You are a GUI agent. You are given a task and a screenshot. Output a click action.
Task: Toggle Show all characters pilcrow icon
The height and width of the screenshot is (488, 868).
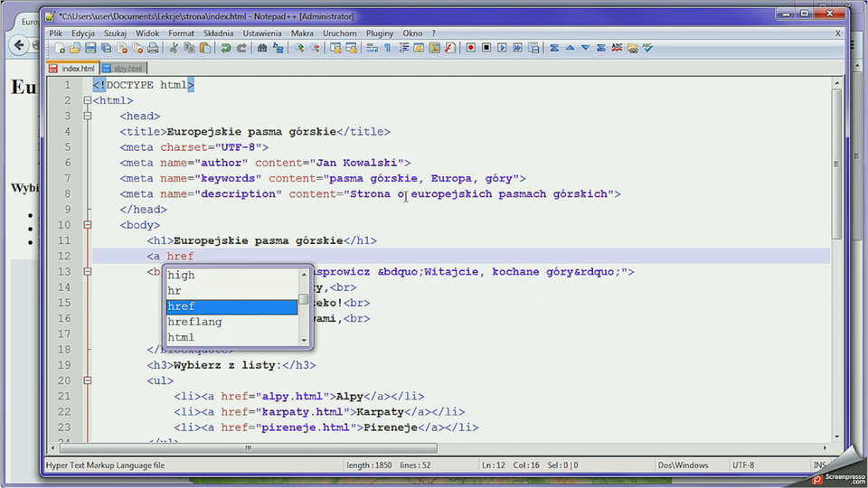[388, 48]
